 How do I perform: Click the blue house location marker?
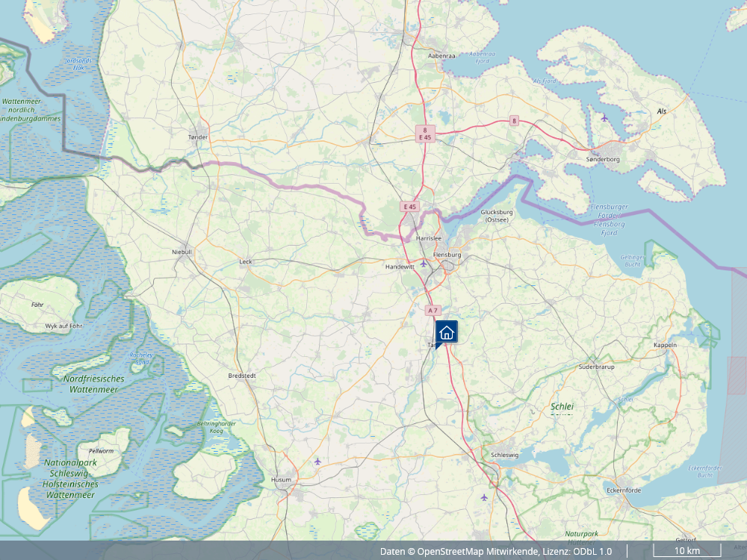click(x=447, y=332)
